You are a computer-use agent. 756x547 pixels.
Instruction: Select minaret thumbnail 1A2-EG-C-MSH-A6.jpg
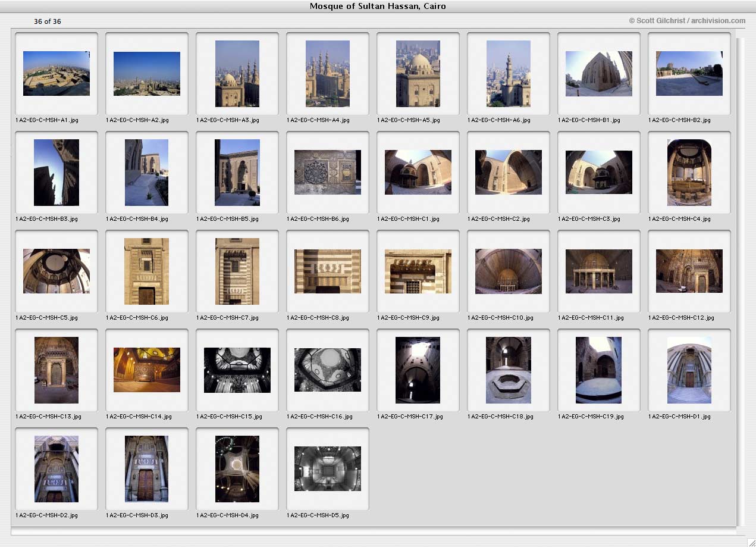(509, 74)
